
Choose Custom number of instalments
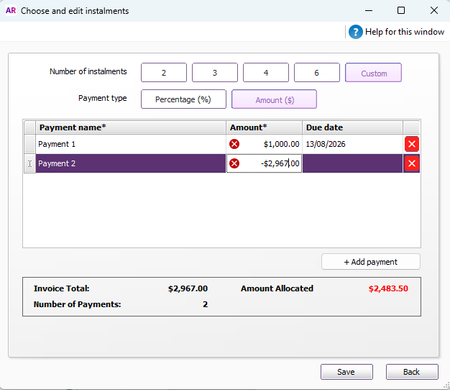point(373,73)
